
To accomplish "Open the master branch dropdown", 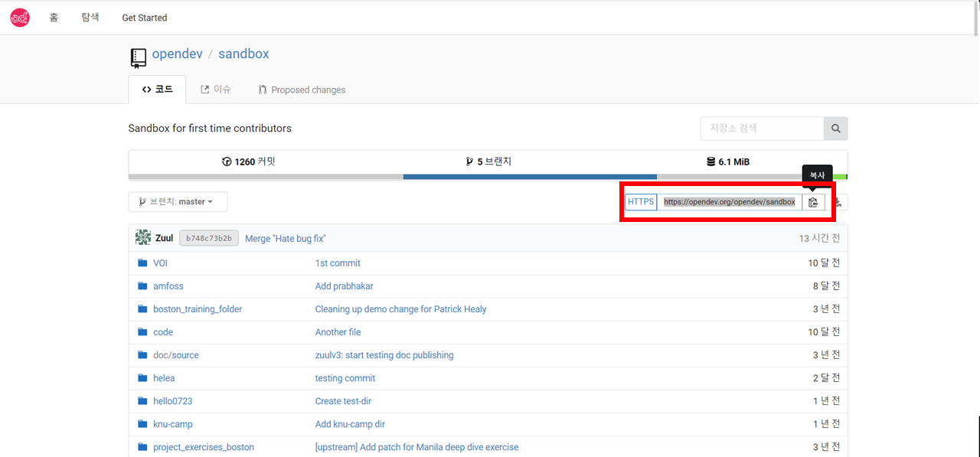I will (178, 202).
